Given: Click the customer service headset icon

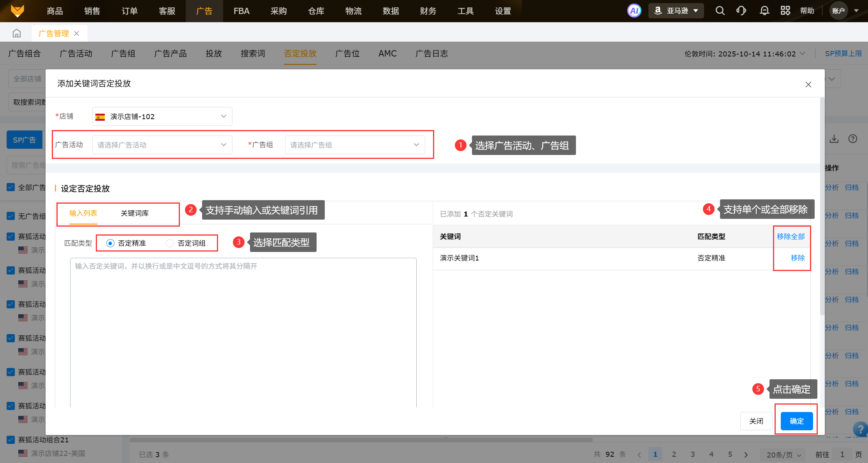Looking at the screenshot, I should click(x=741, y=11).
